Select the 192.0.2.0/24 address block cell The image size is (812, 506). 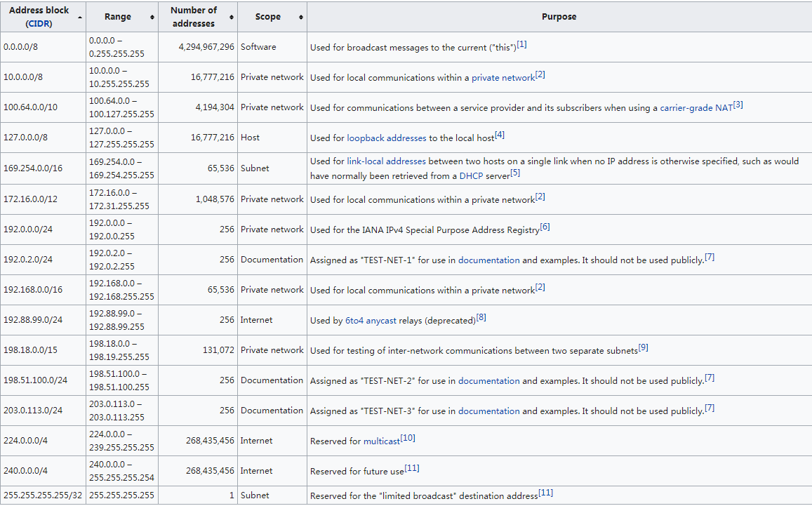tap(43, 260)
